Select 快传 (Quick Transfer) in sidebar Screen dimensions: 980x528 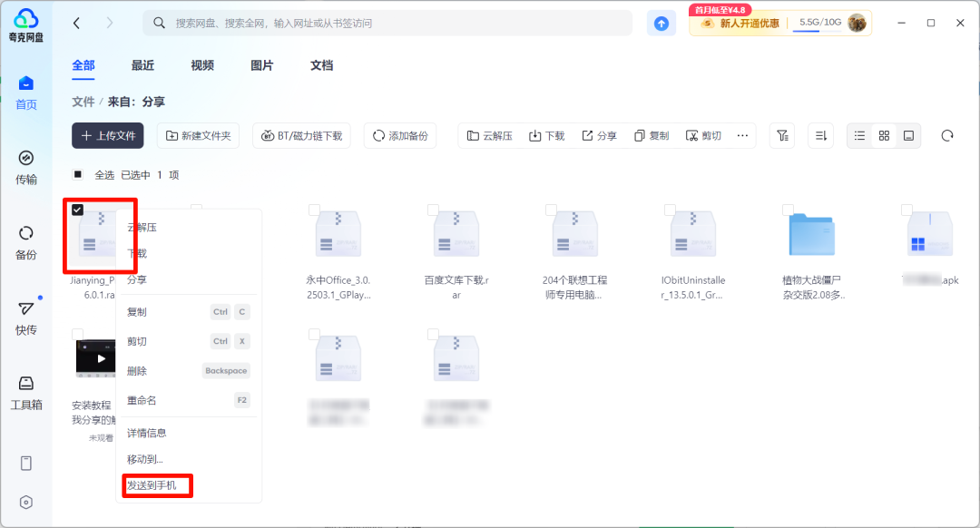click(25, 318)
